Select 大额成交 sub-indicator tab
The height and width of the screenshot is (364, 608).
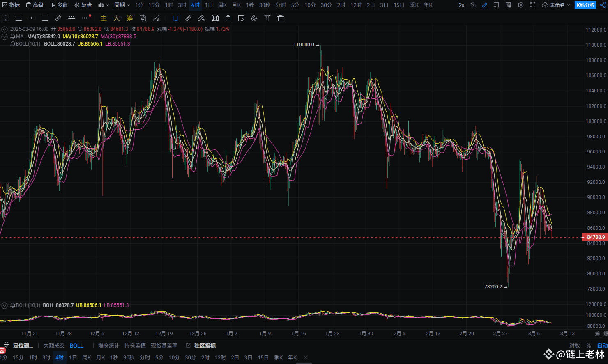[x=54, y=346]
